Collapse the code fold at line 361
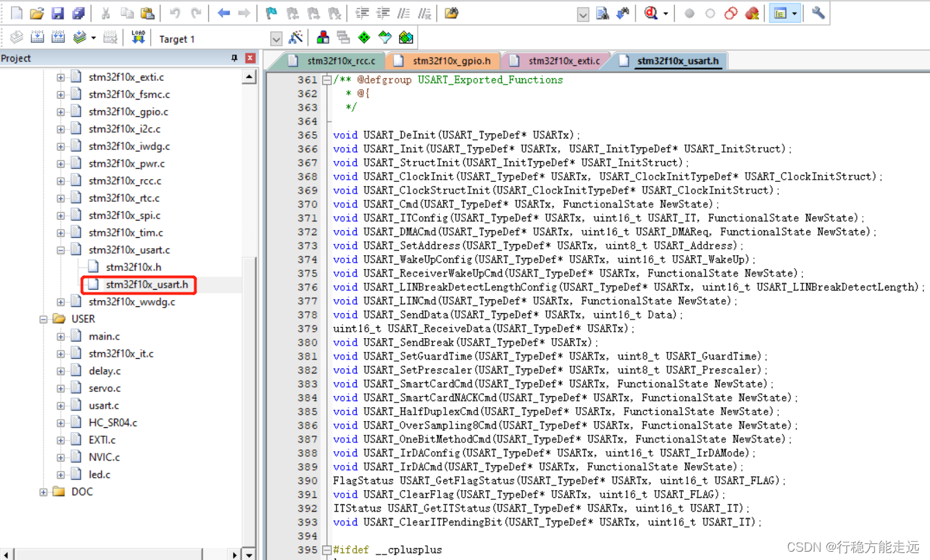Screen dimensions: 930x560 (x=326, y=80)
